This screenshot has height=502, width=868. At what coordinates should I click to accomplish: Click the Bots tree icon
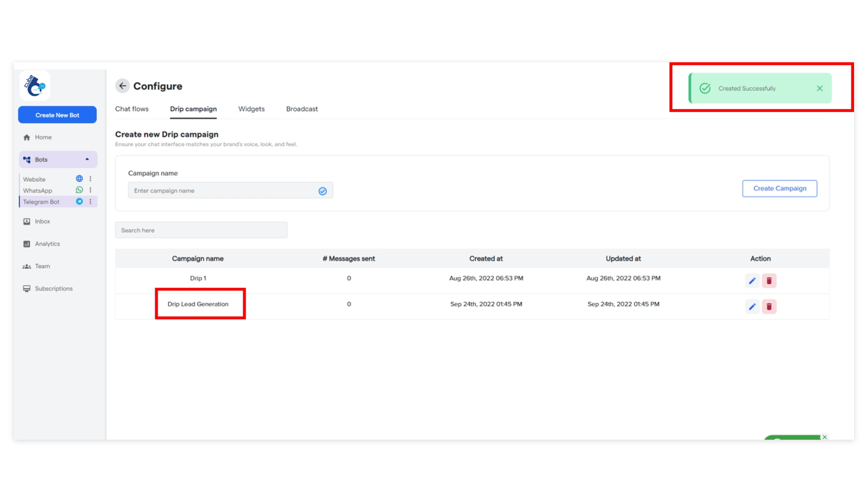[x=27, y=159]
